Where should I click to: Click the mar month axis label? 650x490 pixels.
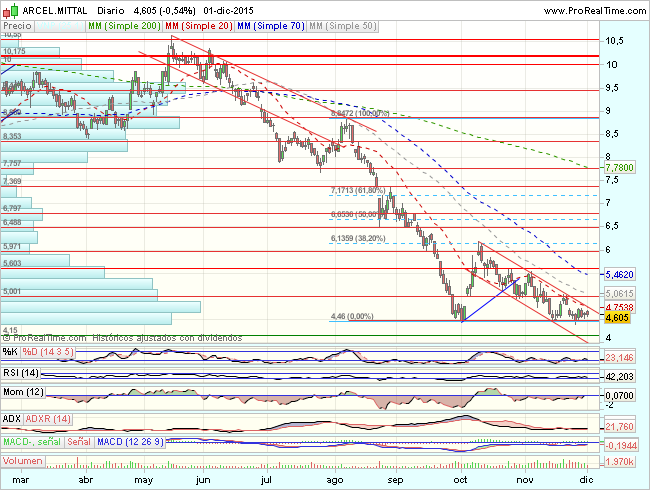tap(21, 480)
